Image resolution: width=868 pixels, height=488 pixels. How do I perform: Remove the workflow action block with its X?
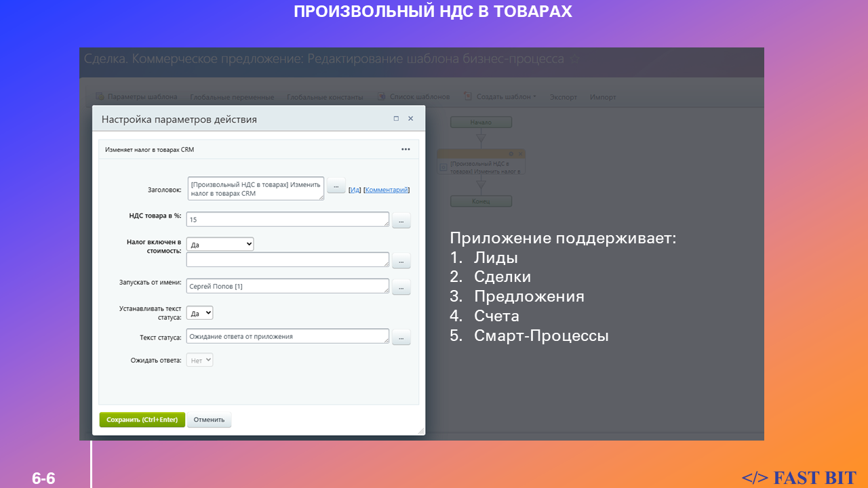tap(521, 154)
